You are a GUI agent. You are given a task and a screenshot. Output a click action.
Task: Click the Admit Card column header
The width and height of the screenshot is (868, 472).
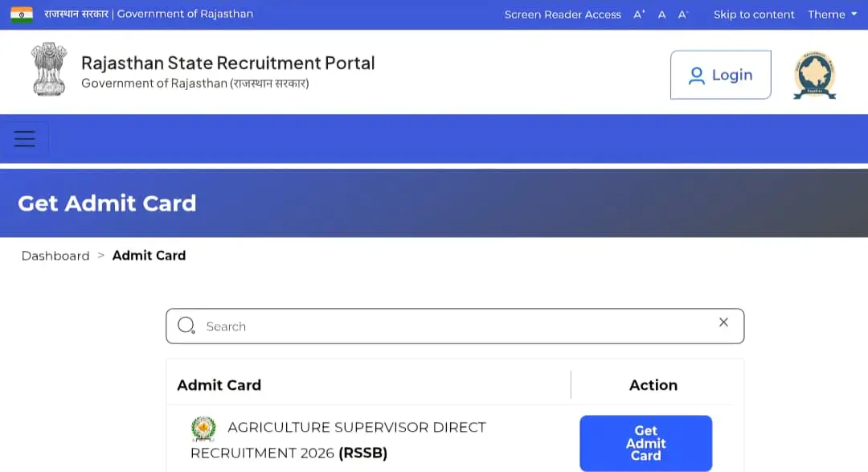point(219,385)
